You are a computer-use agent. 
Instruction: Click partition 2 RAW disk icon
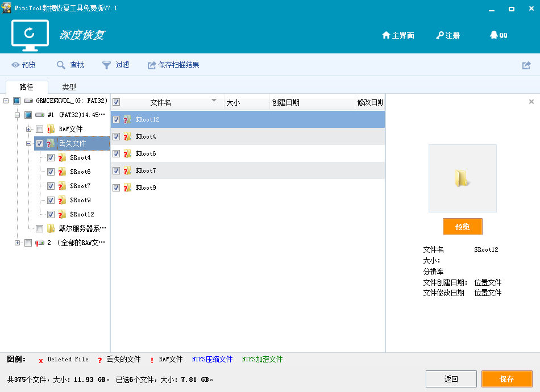tap(40, 243)
